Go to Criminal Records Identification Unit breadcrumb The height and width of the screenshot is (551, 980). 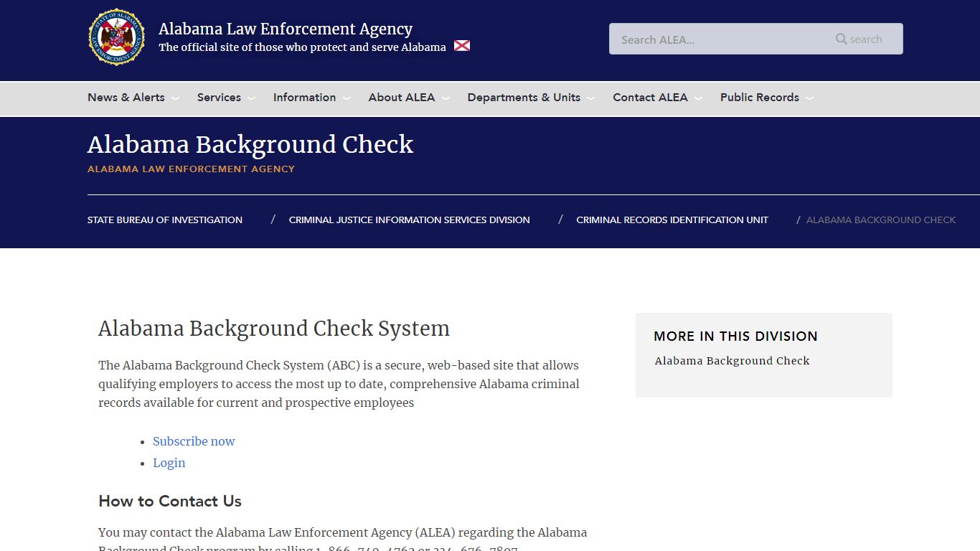pyautogui.click(x=672, y=220)
